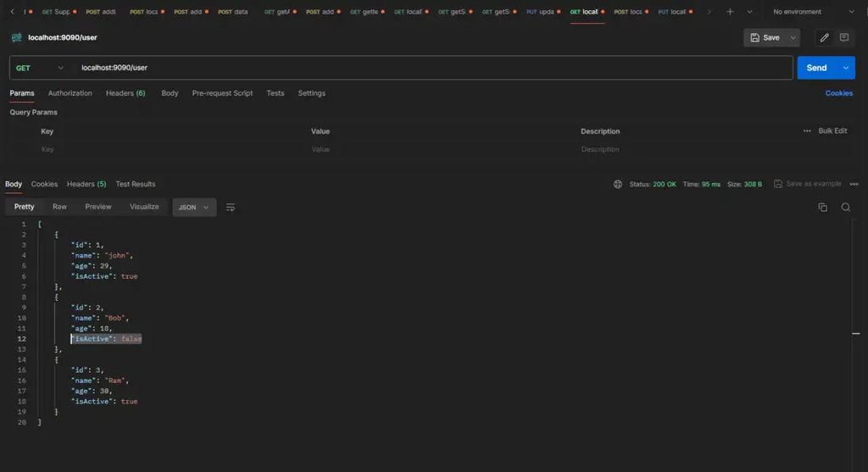Viewport: 868px width, 472px height.
Task: Switch to Bulk Edit mode
Action: pyautogui.click(x=832, y=131)
